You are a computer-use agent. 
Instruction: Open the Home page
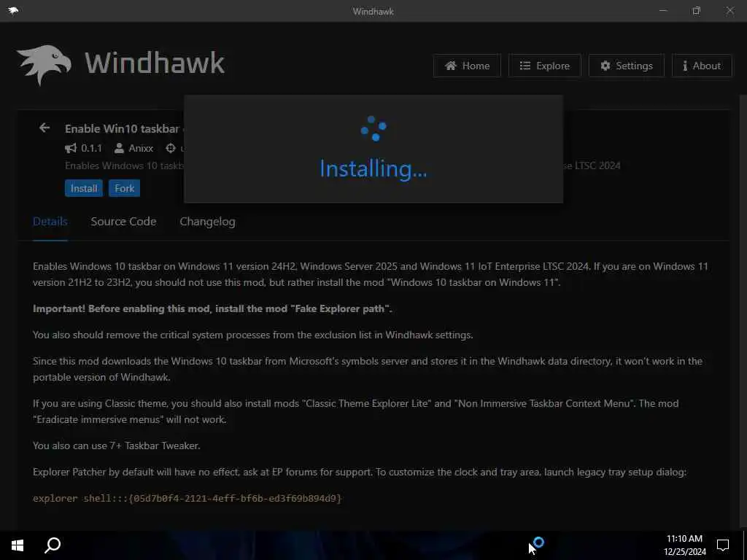[467, 66]
